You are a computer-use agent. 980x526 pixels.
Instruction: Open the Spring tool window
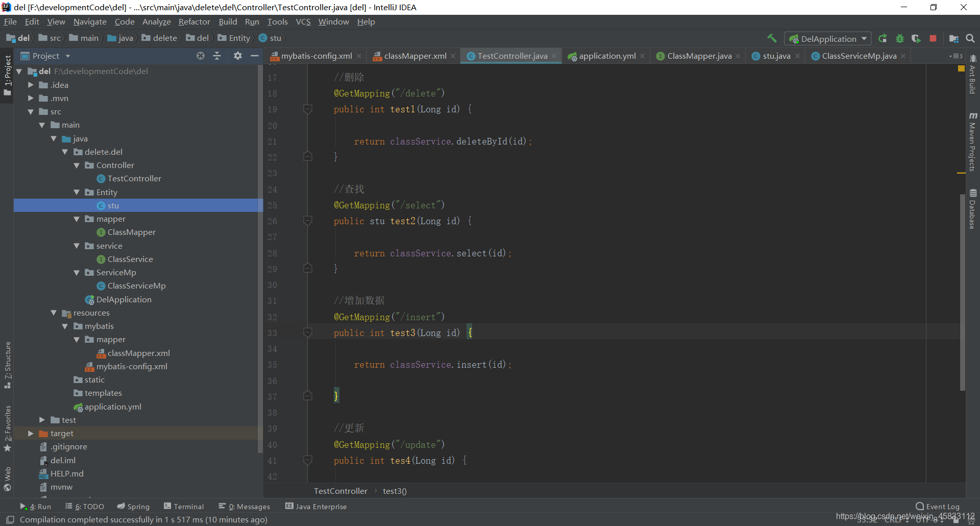point(133,507)
